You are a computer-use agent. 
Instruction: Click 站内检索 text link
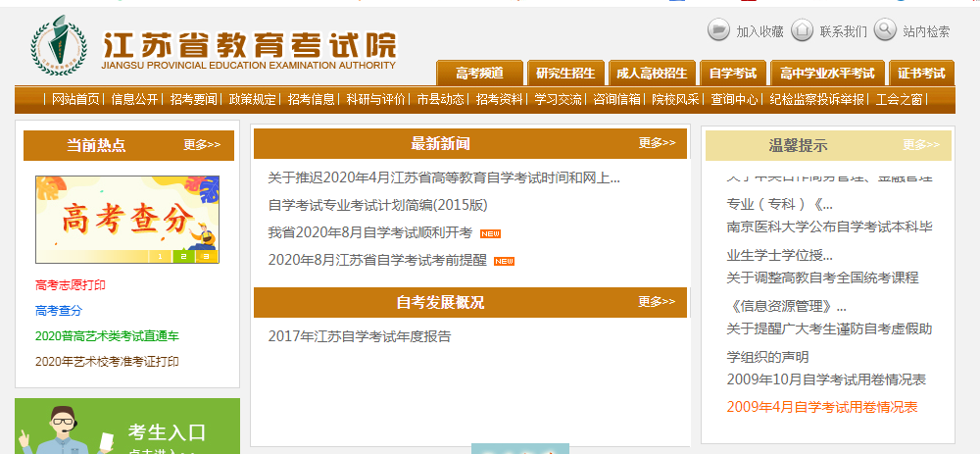(926, 31)
